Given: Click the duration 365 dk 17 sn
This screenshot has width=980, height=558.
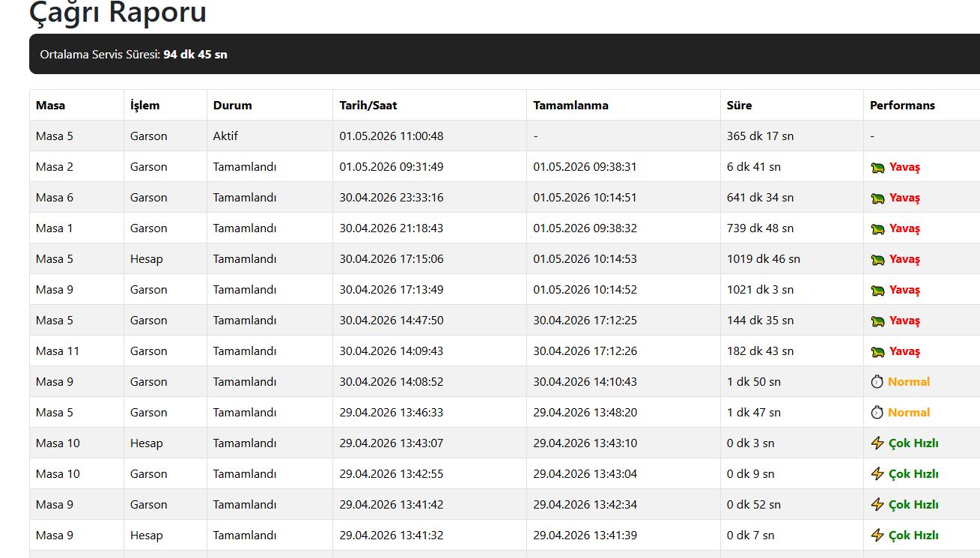Looking at the screenshot, I should (x=760, y=136).
